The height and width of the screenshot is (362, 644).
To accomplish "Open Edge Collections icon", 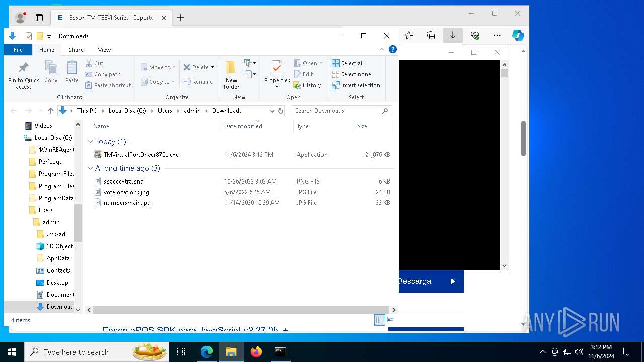I will (431, 35).
